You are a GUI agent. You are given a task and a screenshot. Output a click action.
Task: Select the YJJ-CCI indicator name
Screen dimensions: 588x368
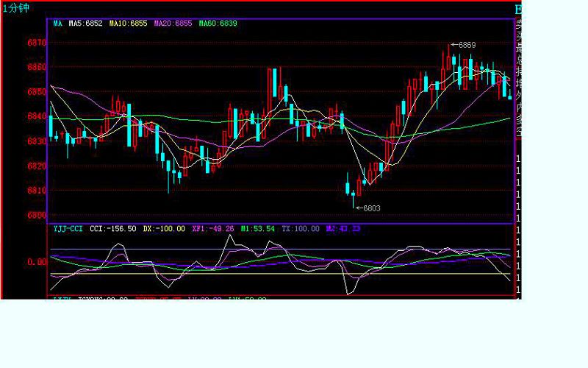click(68, 229)
